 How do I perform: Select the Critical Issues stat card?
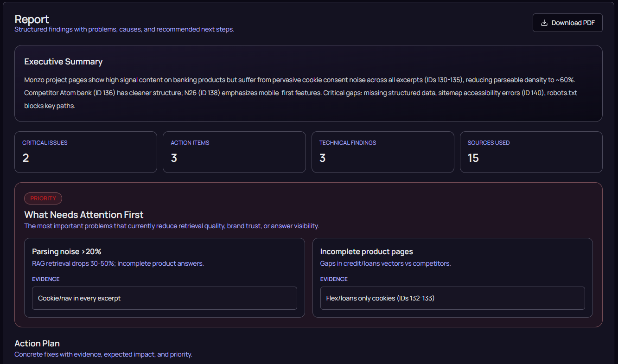[x=86, y=152]
